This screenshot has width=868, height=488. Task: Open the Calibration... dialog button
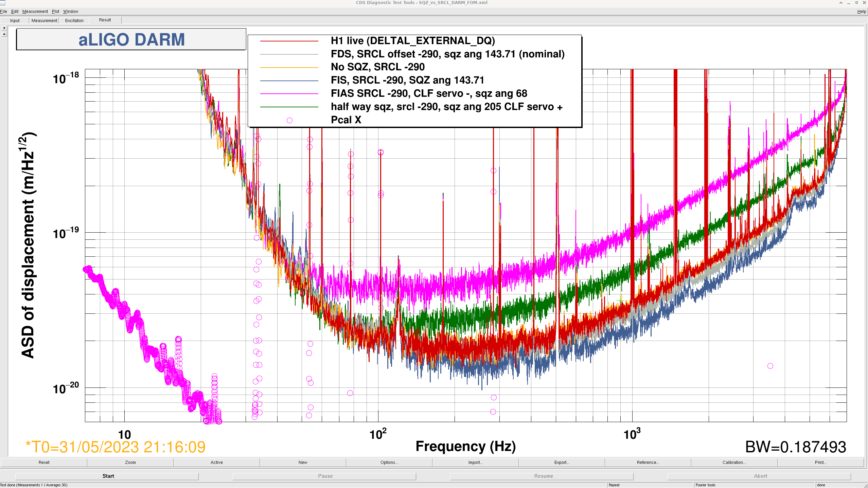tap(734, 462)
